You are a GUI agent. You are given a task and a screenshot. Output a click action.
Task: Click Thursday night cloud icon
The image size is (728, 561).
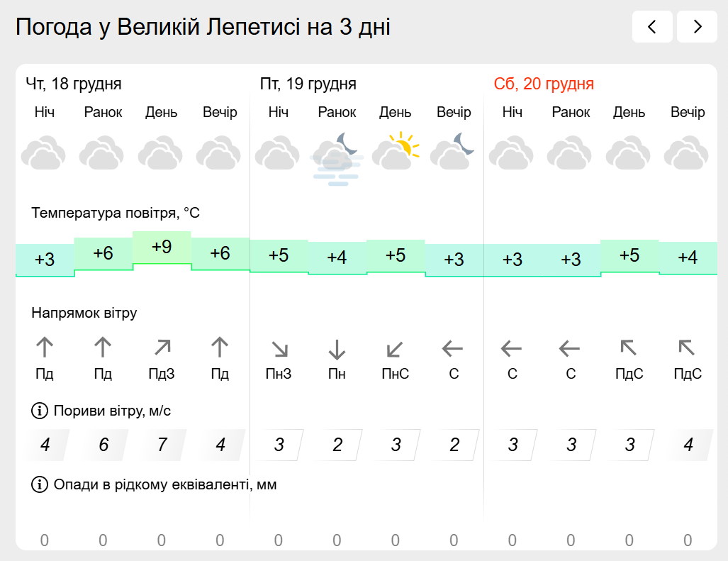[x=44, y=154]
